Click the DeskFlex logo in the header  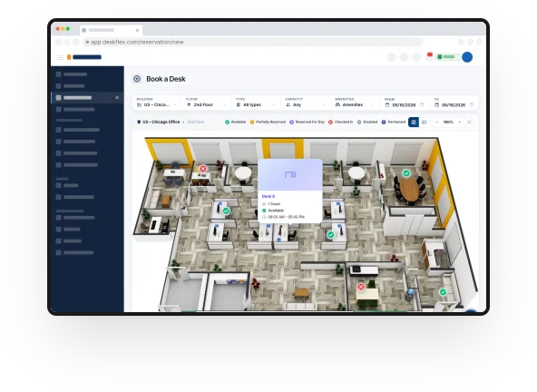(x=84, y=57)
